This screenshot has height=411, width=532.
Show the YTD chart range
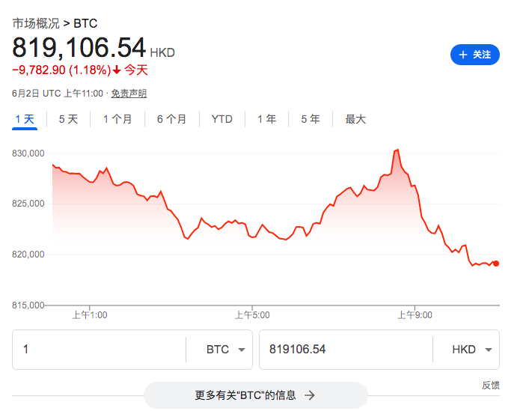[x=221, y=119]
